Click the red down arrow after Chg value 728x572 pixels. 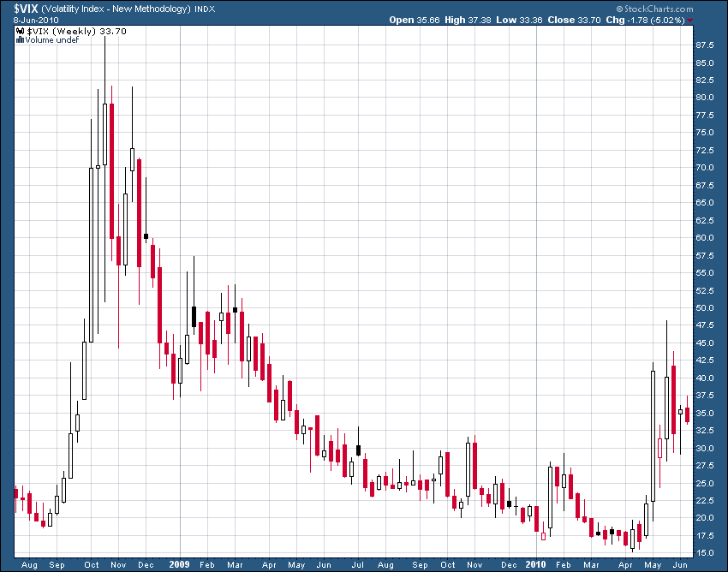[690, 21]
